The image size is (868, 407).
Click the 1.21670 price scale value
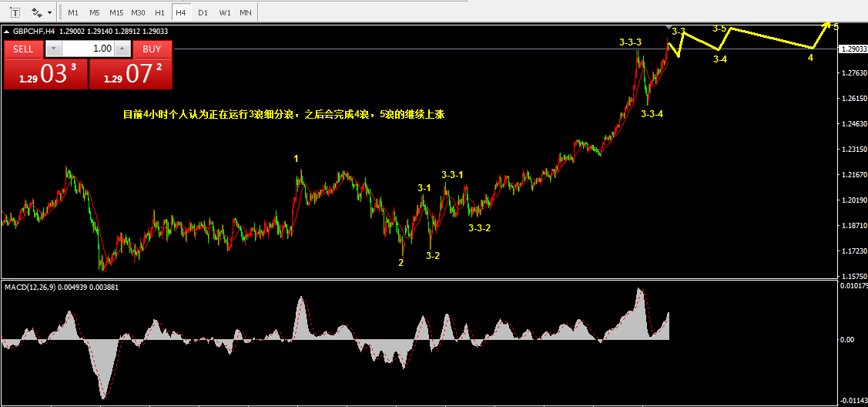point(853,175)
